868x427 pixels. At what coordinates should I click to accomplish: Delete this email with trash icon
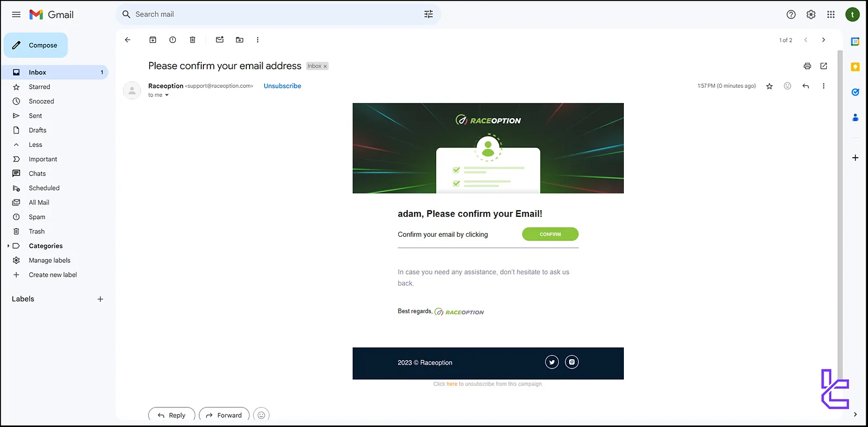[x=193, y=40]
